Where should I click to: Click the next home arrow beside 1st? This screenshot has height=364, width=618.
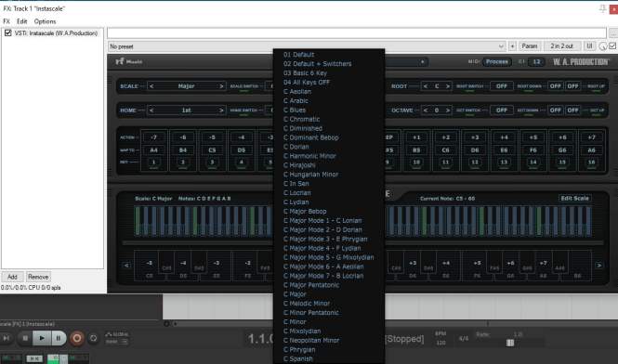tap(221, 110)
